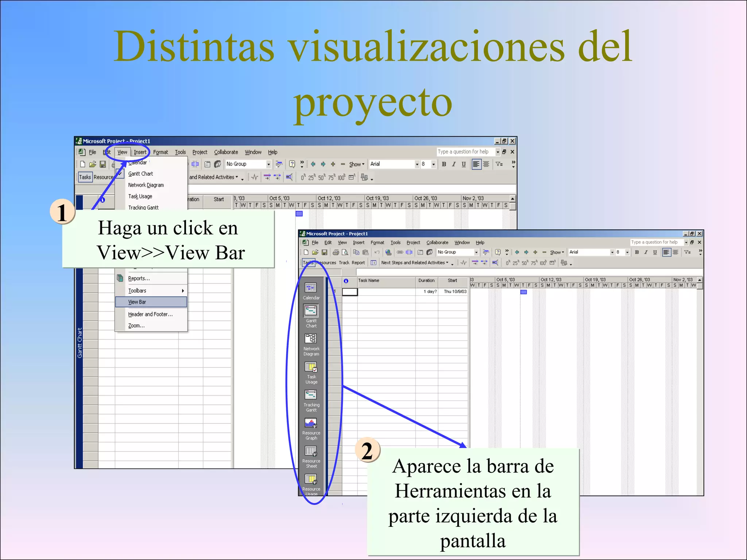
Task: Click the Copy icon in the front window
Action: [356, 252]
